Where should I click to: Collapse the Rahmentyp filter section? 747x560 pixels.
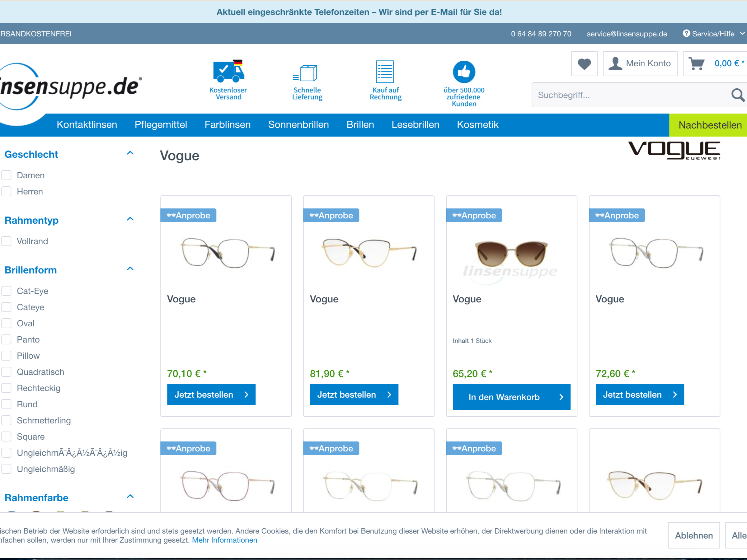(x=130, y=219)
